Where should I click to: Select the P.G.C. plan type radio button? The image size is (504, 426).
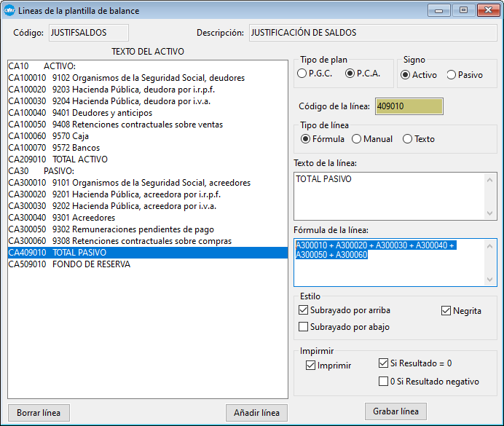302,74
